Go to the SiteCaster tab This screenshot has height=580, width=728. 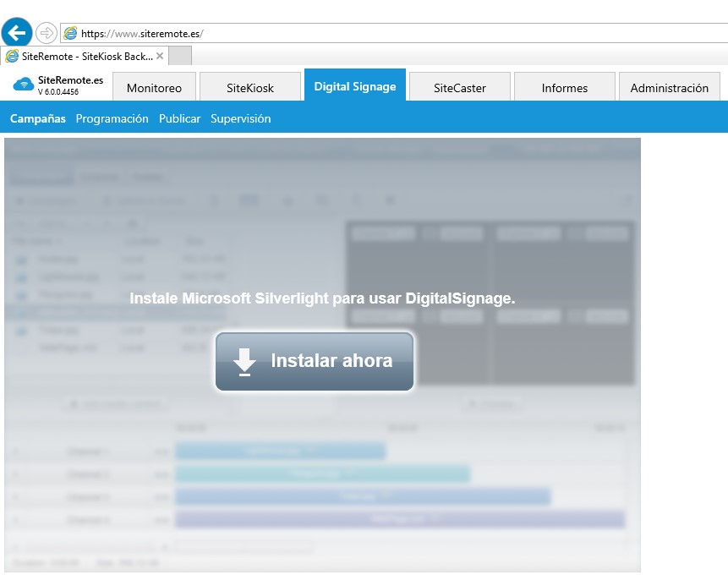point(460,88)
